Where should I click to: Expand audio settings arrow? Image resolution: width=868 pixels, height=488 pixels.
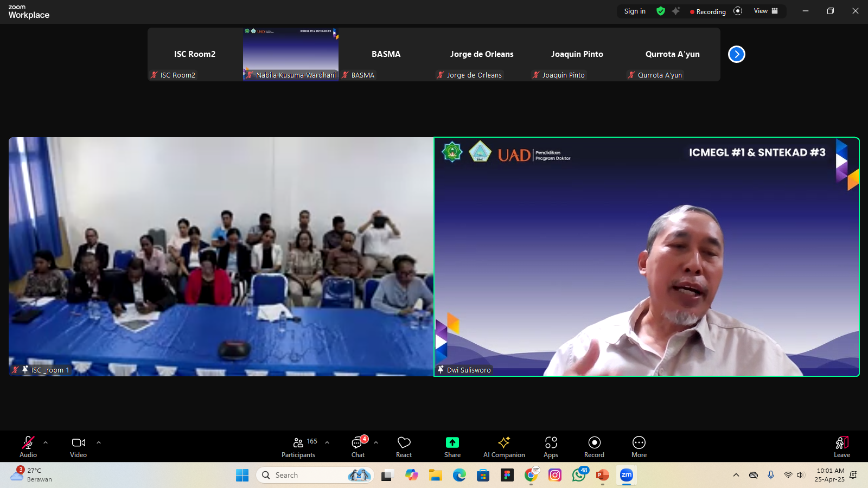[46, 442]
